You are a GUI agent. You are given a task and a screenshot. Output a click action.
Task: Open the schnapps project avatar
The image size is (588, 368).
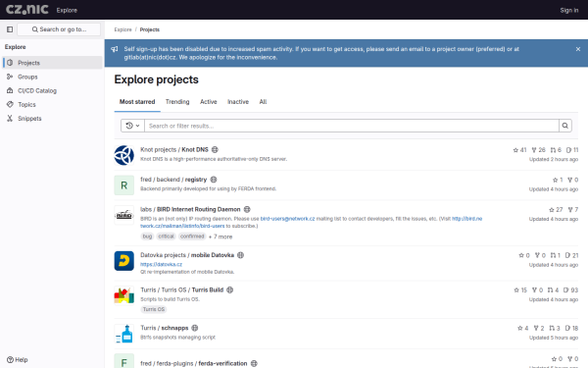[x=124, y=334]
